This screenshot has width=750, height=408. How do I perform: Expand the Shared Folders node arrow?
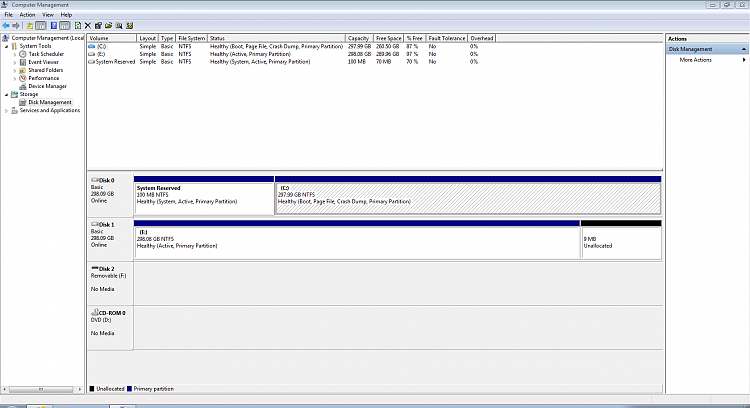tap(15, 70)
